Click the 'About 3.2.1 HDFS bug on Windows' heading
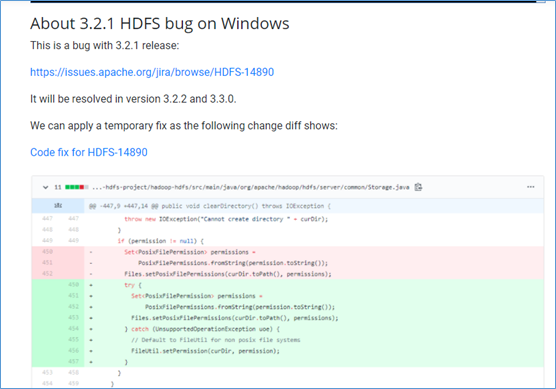This screenshot has width=556, height=389. (160, 23)
